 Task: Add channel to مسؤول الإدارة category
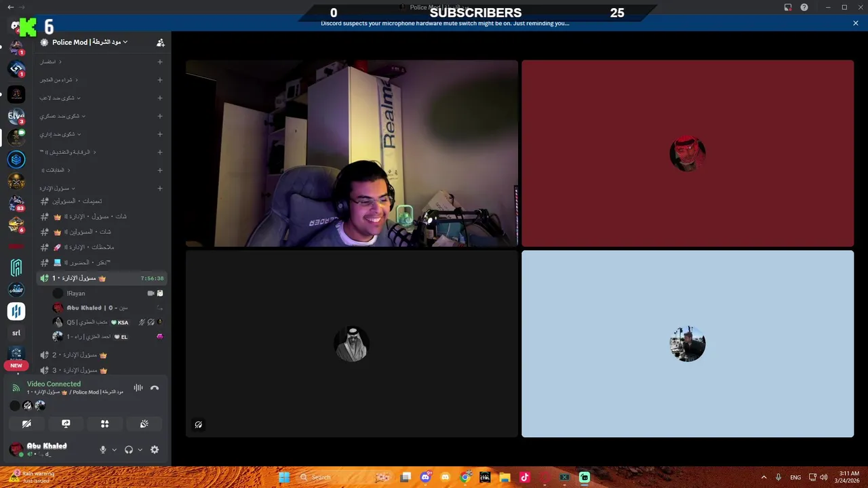coord(160,188)
